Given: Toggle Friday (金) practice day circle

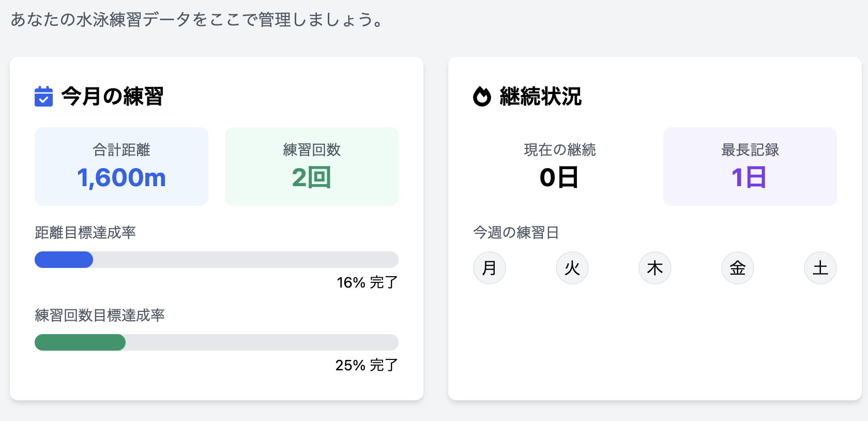Looking at the screenshot, I should point(737,268).
